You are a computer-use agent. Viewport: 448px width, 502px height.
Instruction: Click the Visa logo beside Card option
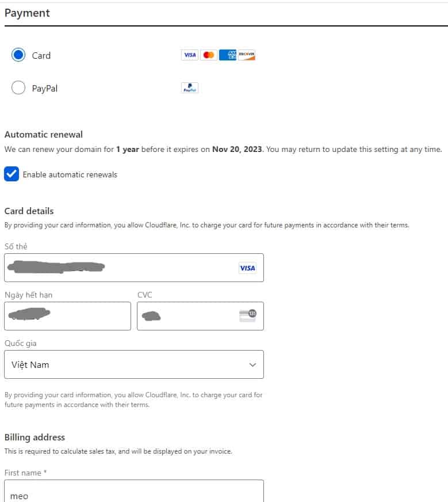coord(190,55)
